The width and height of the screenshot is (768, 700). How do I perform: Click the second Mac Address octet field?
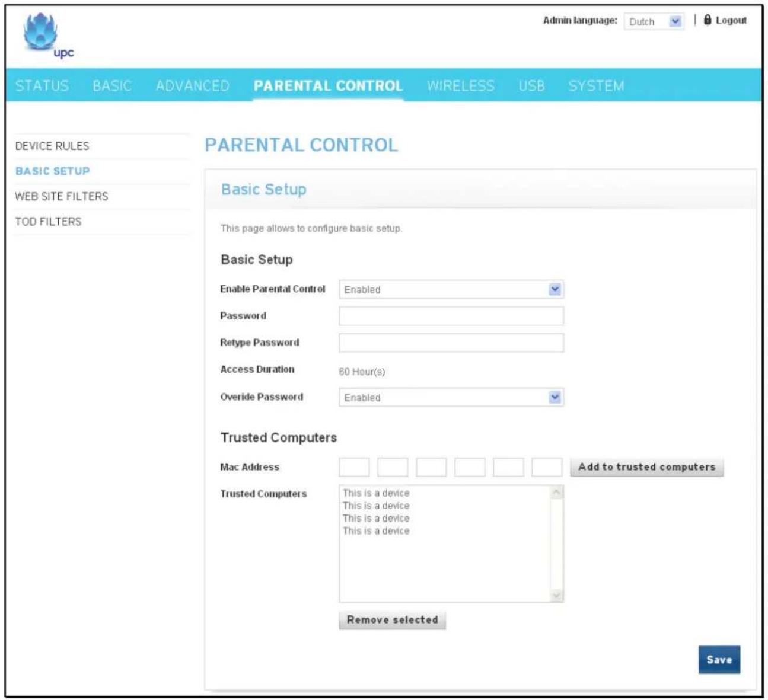[x=393, y=467]
